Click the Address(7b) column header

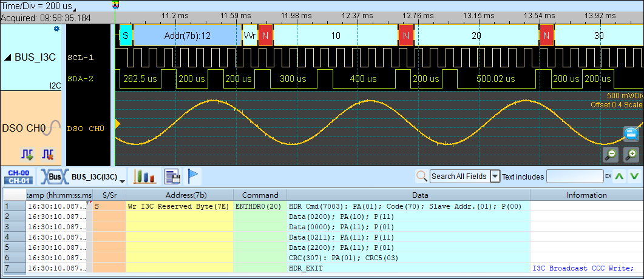[x=179, y=195]
